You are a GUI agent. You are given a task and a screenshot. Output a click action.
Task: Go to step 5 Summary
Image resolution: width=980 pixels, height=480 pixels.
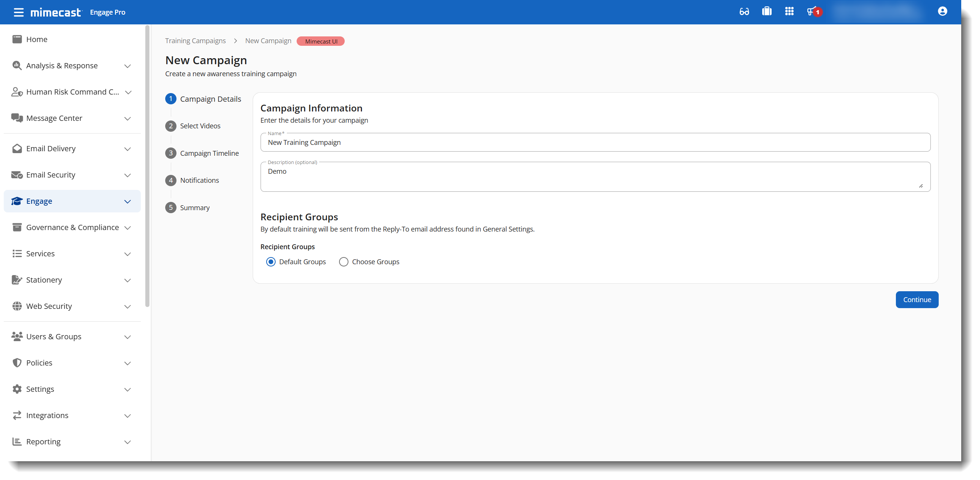tap(188, 208)
